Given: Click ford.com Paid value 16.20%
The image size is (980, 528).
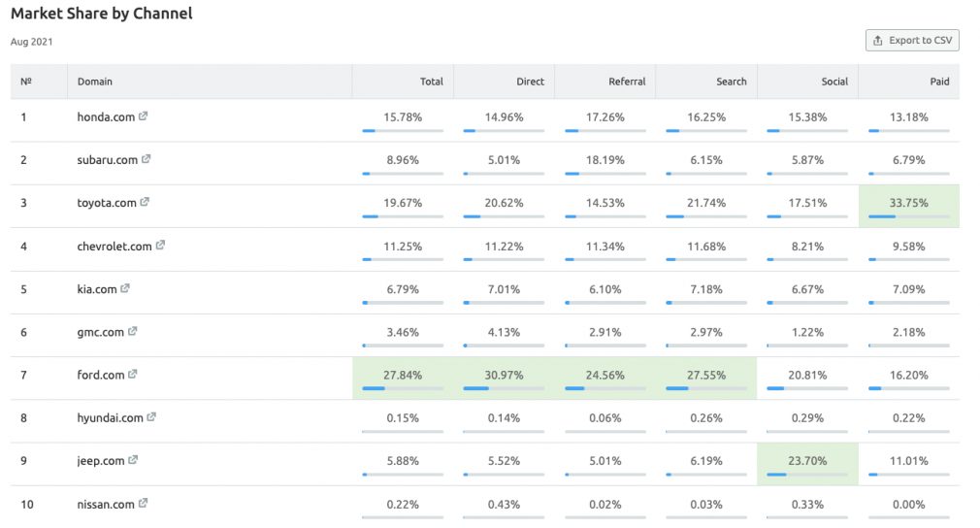Looking at the screenshot, I should 909,375.
